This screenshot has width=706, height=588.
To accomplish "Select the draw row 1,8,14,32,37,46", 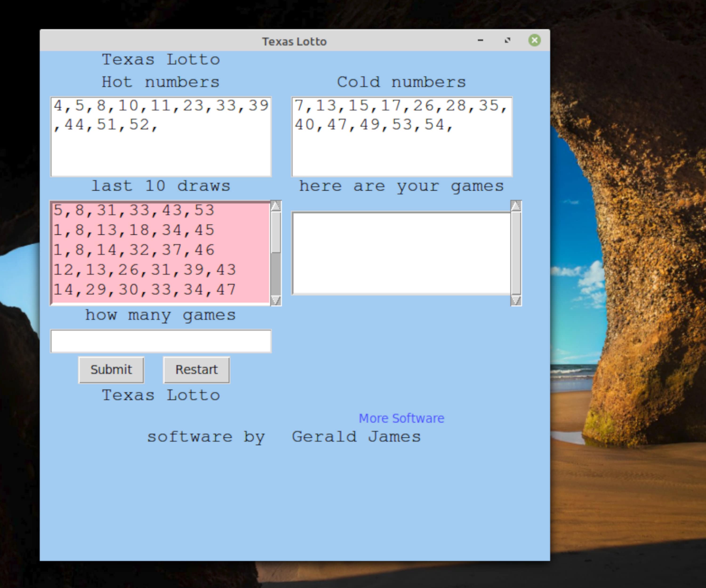I will pyautogui.click(x=134, y=250).
